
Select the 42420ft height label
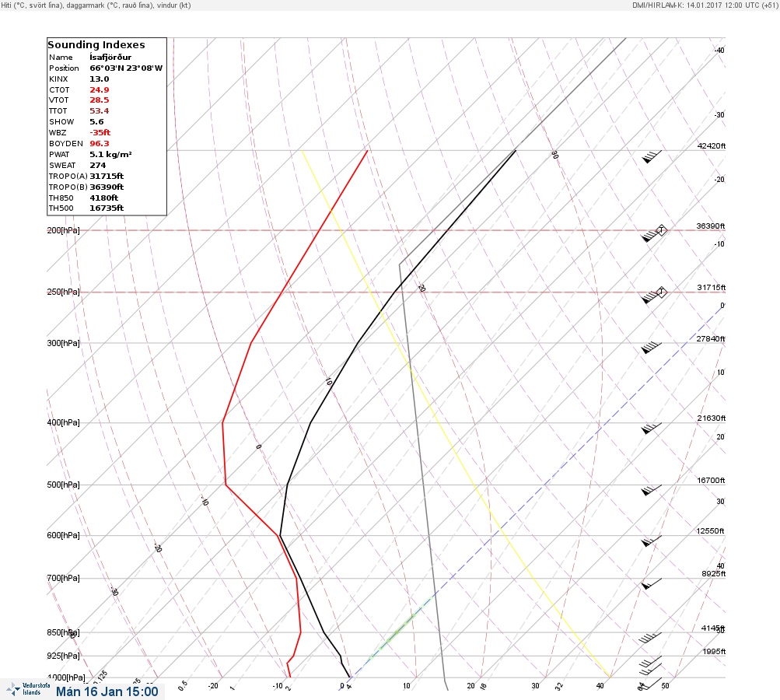coord(712,145)
